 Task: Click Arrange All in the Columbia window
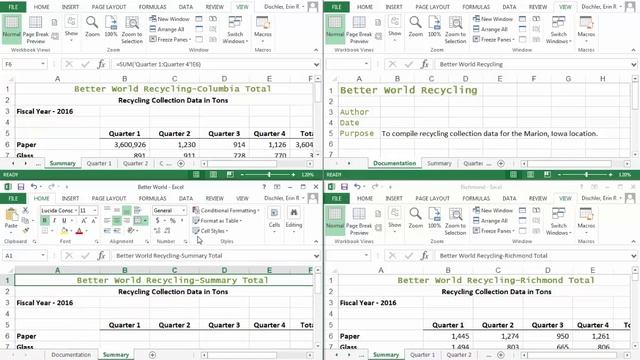click(x=167, y=29)
